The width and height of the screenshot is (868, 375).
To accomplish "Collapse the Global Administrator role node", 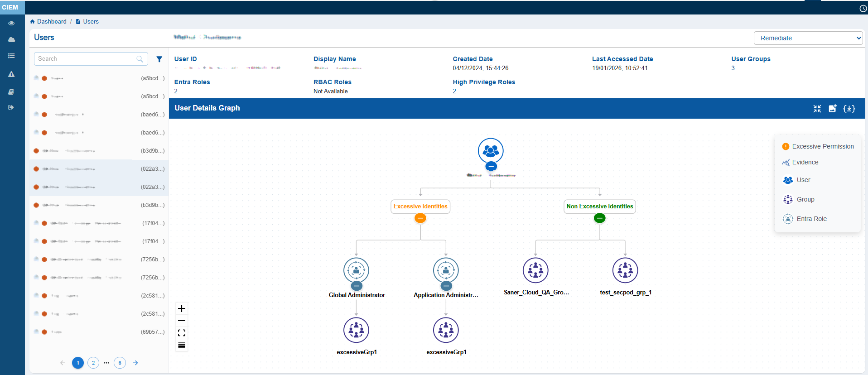I will pos(357,286).
